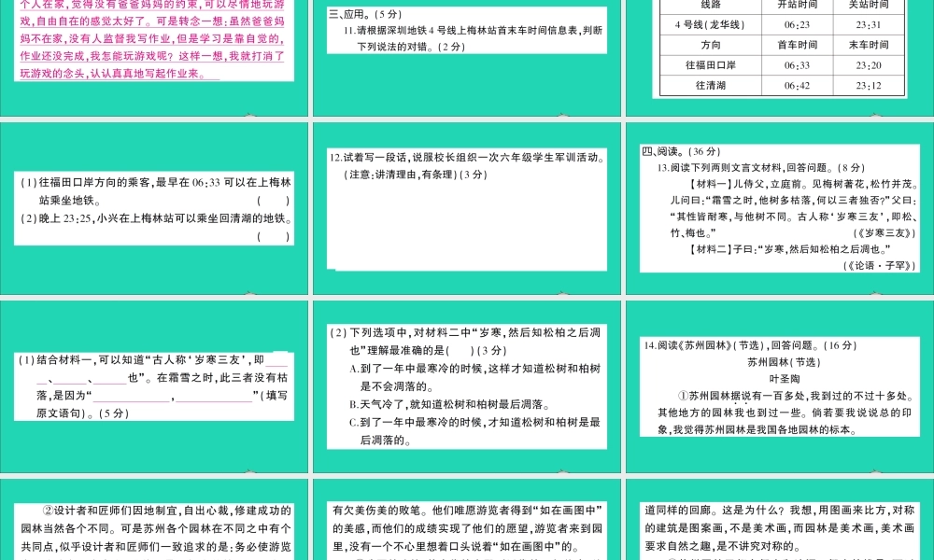
Task: Click the table cell 23:20
Action: (x=869, y=65)
